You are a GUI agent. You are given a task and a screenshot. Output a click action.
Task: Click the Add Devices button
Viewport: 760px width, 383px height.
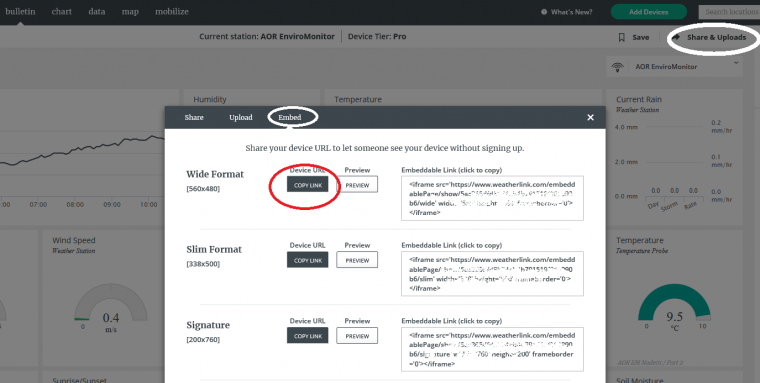[649, 12]
